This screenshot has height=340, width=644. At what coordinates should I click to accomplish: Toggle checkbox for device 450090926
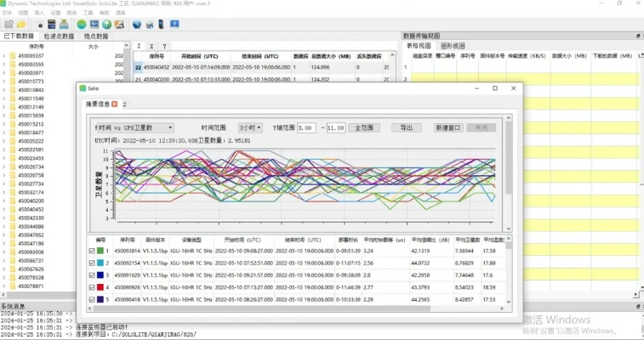92,288
